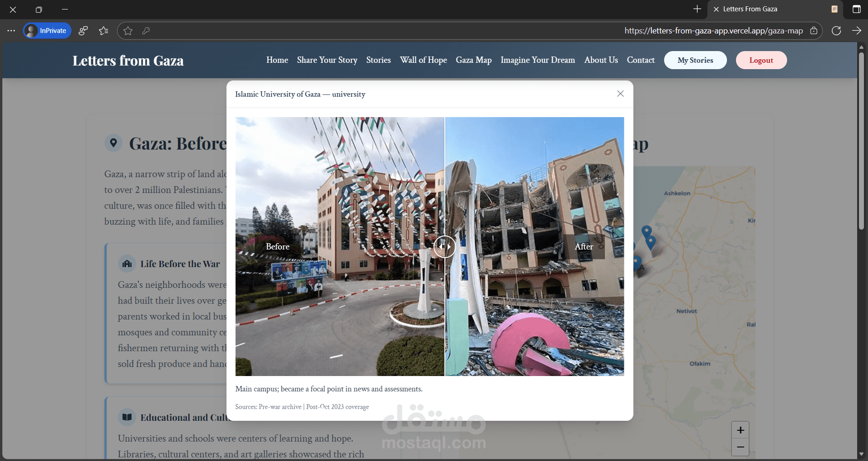Close the Islamic University of Gaza dialog
This screenshot has width=868, height=461.
620,94
